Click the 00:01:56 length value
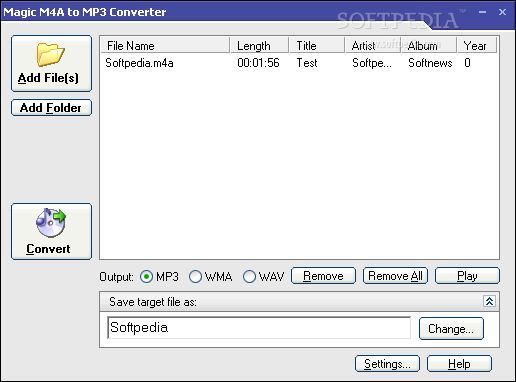The image size is (516, 382). pyautogui.click(x=258, y=63)
